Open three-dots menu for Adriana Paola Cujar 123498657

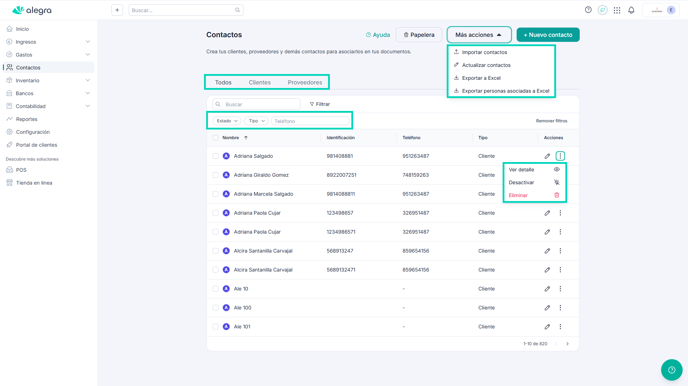(x=560, y=213)
